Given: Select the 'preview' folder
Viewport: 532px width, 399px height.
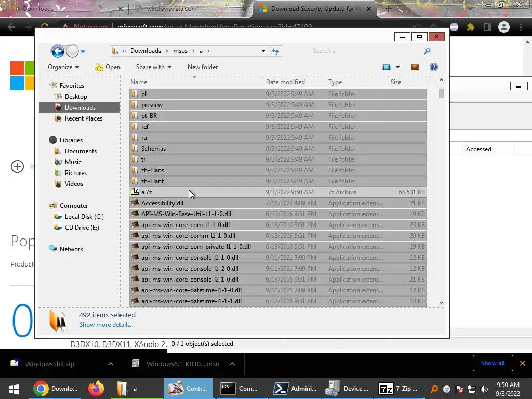Looking at the screenshot, I should (278, 105).
